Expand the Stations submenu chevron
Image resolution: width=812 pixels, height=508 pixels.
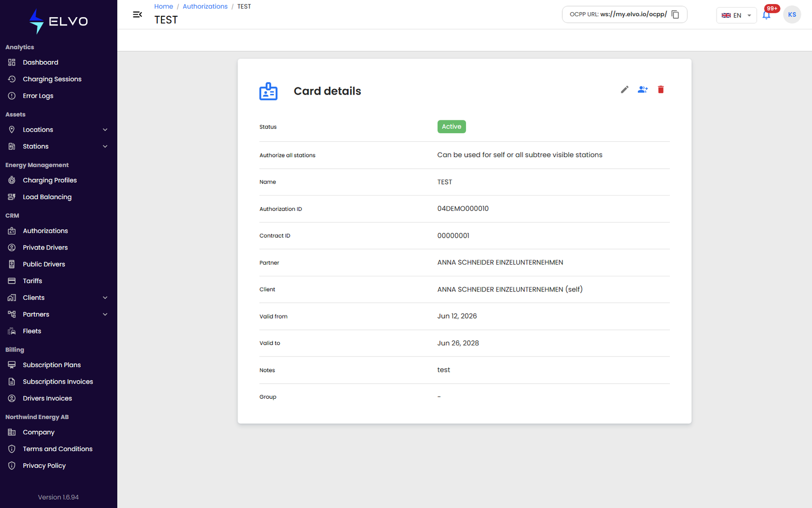[105, 146]
